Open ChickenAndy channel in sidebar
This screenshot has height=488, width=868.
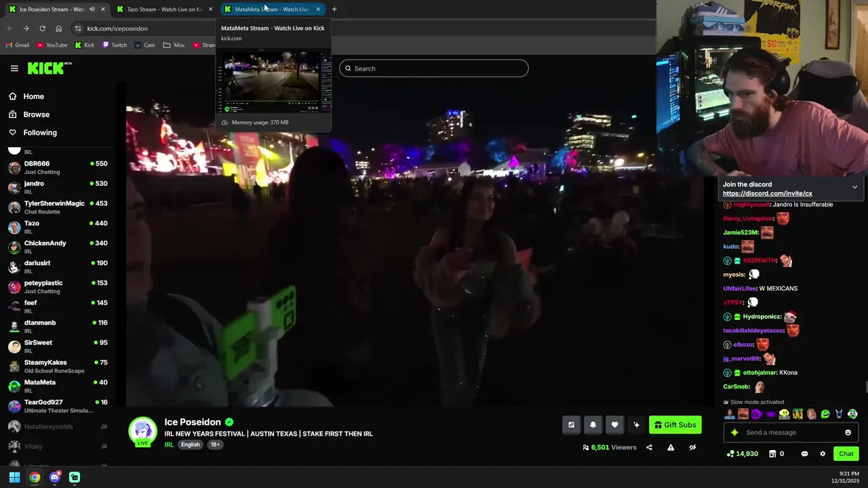click(x=58, y=247)
